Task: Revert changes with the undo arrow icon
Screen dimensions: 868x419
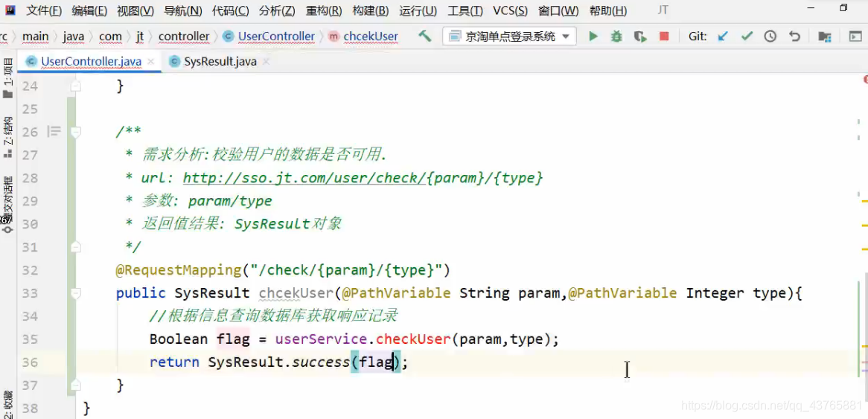Action: 794,36
